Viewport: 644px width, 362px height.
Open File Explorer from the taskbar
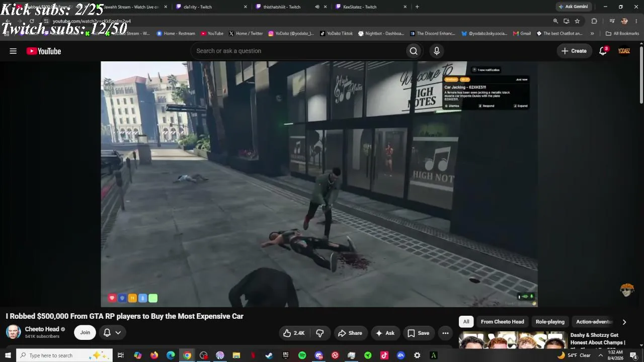click(236, 355)
